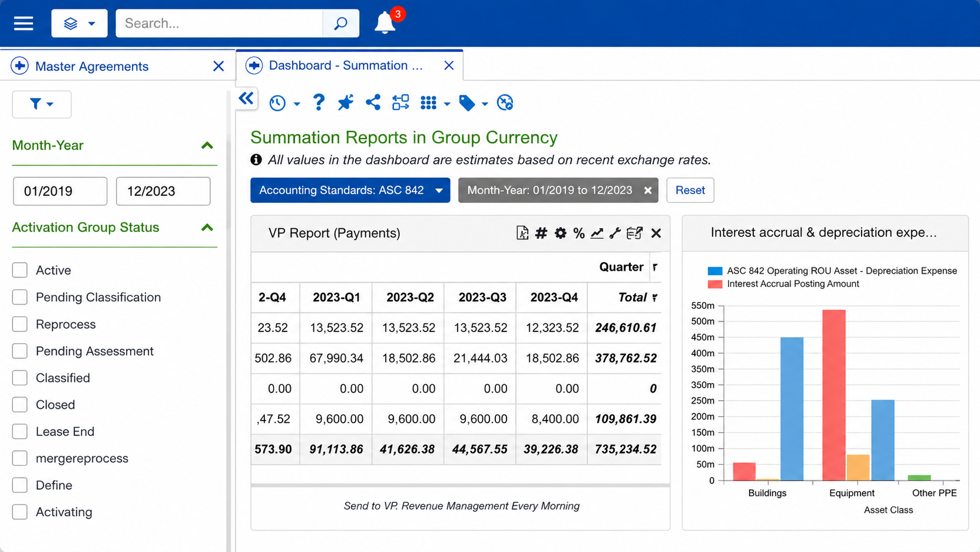The image size is (980, 552).
Task: Click the 735,234.52 grand total cell
Action: pos(625,449)
